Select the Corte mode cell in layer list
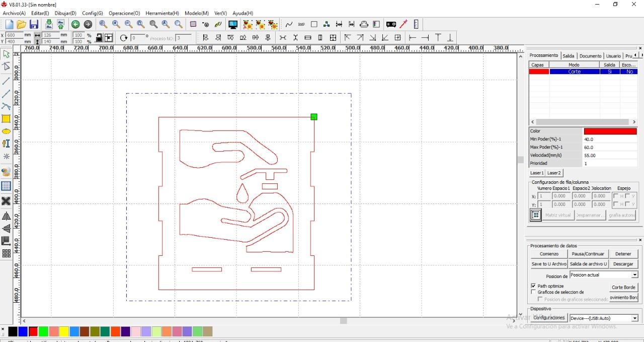 point(574,72)
